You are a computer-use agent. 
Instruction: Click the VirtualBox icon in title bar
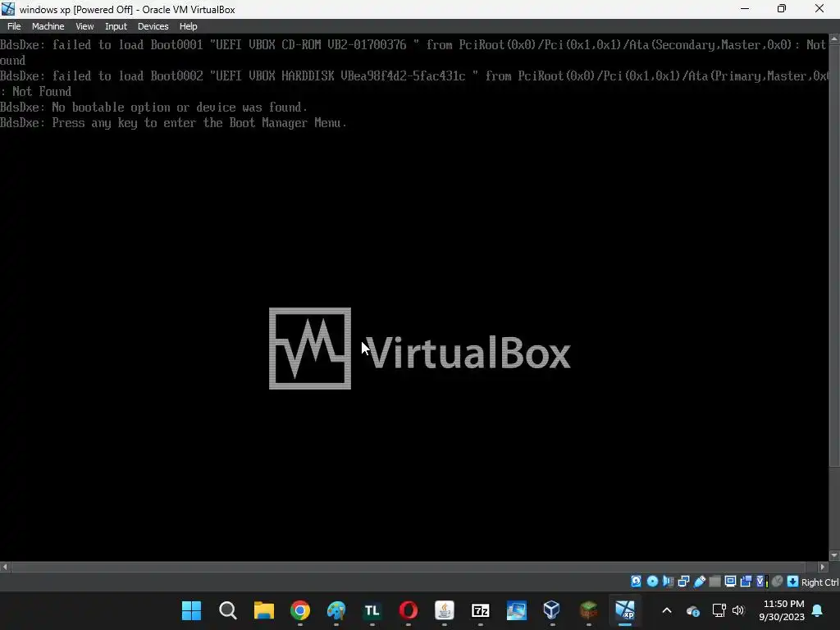[x=8, y=9]
